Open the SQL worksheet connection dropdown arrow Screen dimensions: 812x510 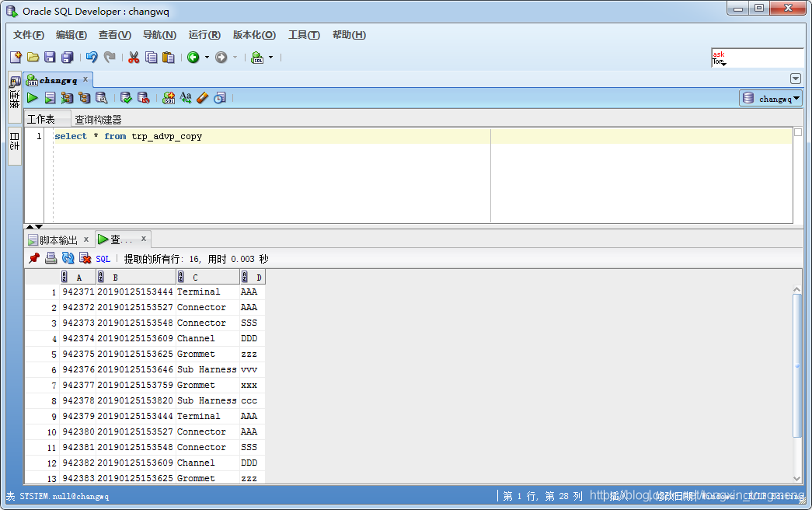(x=270, y=57)
